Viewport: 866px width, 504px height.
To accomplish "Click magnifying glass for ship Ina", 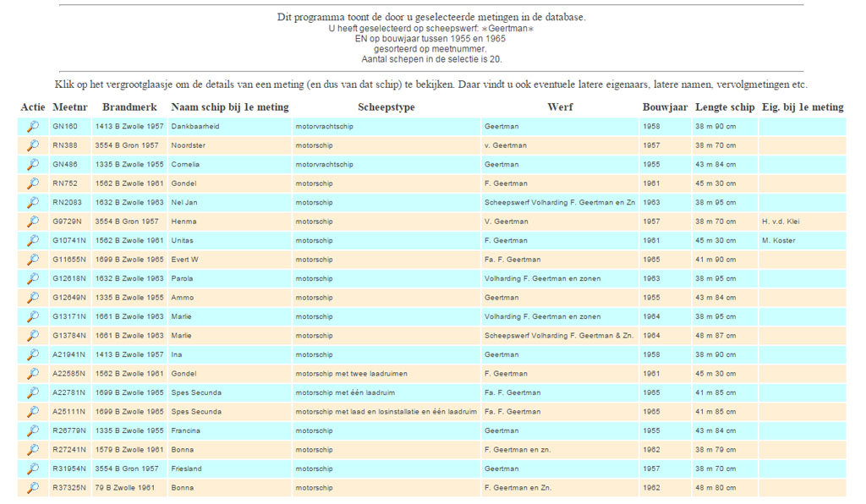I will pos(32,355).
